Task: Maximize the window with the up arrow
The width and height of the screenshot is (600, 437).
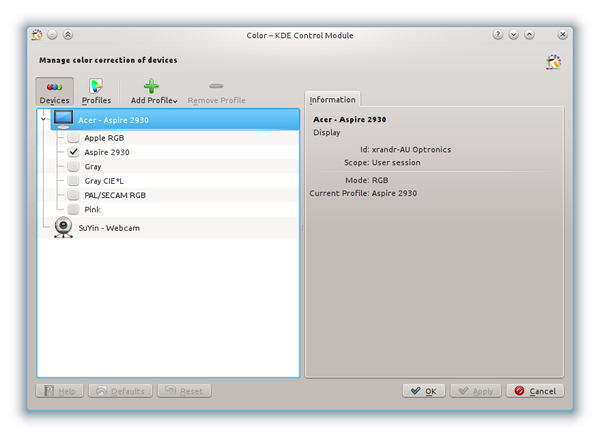Action: pyautogui.click(x=529, y=35)
